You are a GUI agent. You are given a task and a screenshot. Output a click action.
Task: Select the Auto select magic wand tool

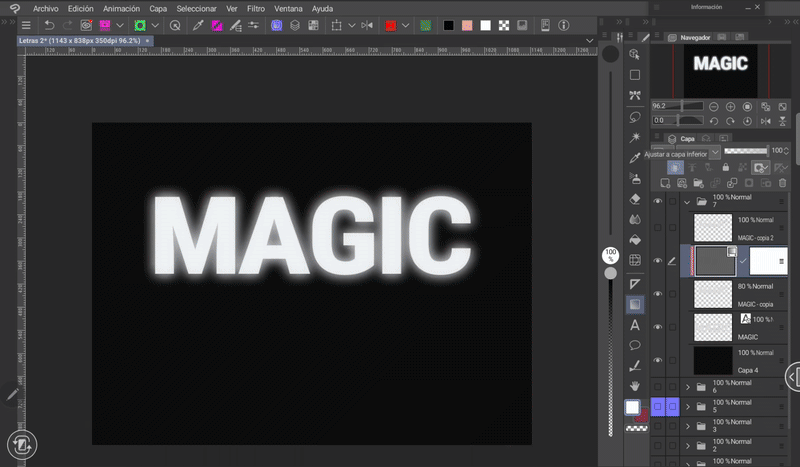pos(635,137)
